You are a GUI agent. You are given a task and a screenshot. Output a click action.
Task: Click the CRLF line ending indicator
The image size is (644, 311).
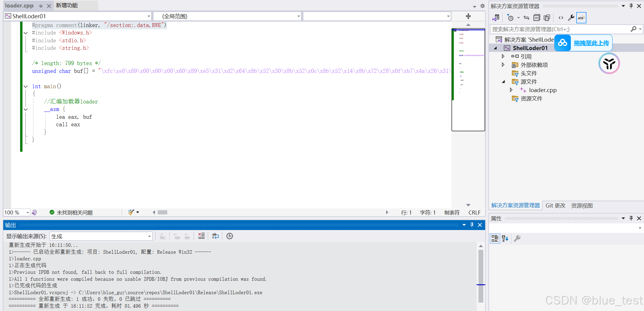pyautogui.click(x=474, y=212)
